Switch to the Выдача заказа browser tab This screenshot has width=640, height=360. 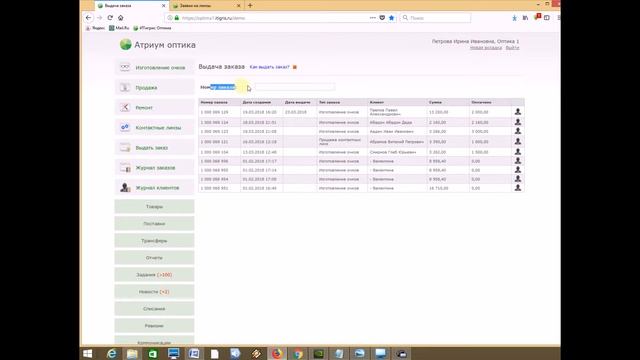point(131,6)
